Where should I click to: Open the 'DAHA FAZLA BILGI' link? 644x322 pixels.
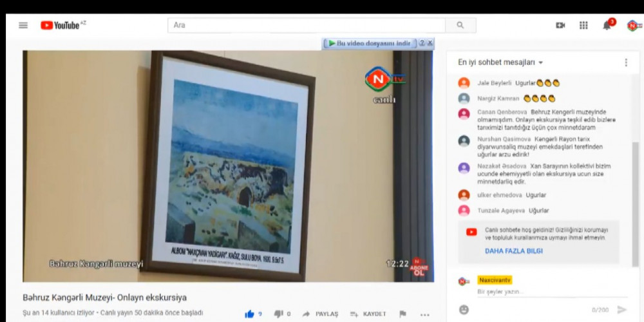click(x=514, y=251)
